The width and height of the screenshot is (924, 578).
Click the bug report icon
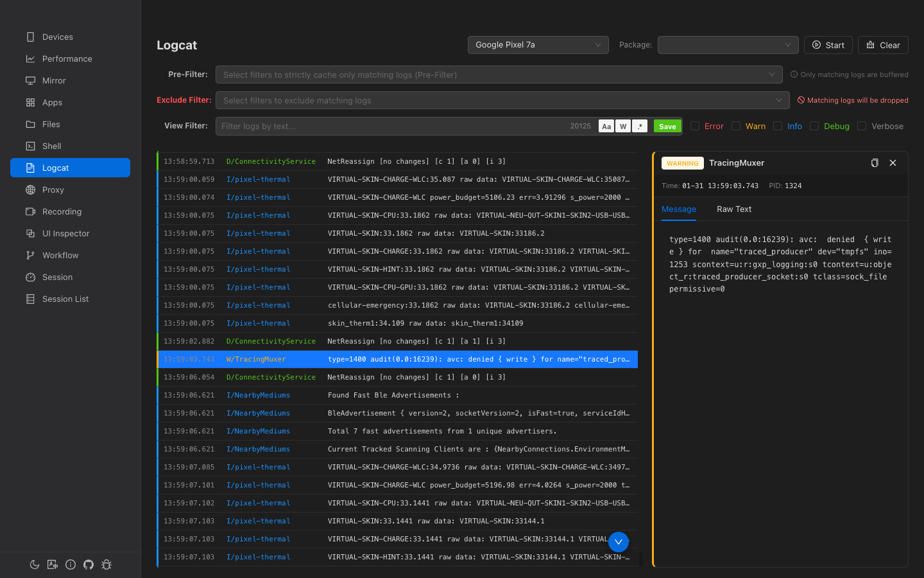107,565
